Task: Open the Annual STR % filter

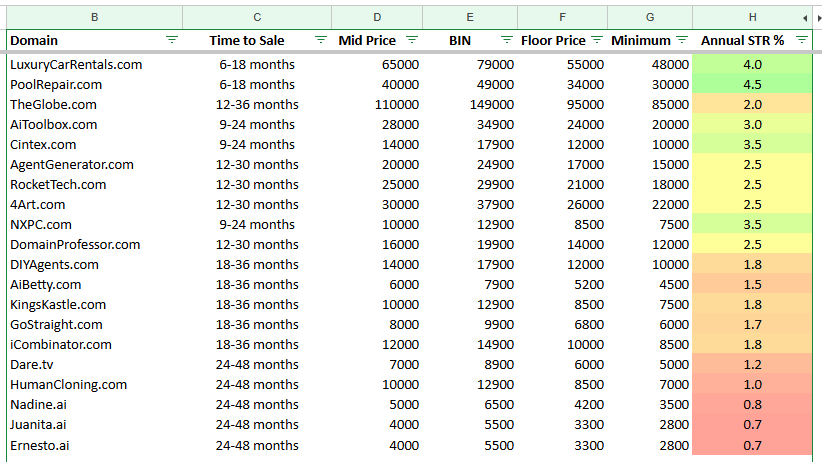Action: 802,40
